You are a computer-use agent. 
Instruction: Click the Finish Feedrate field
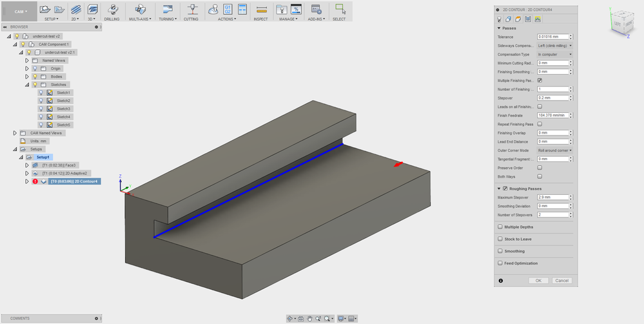click(x=553, y=116)
